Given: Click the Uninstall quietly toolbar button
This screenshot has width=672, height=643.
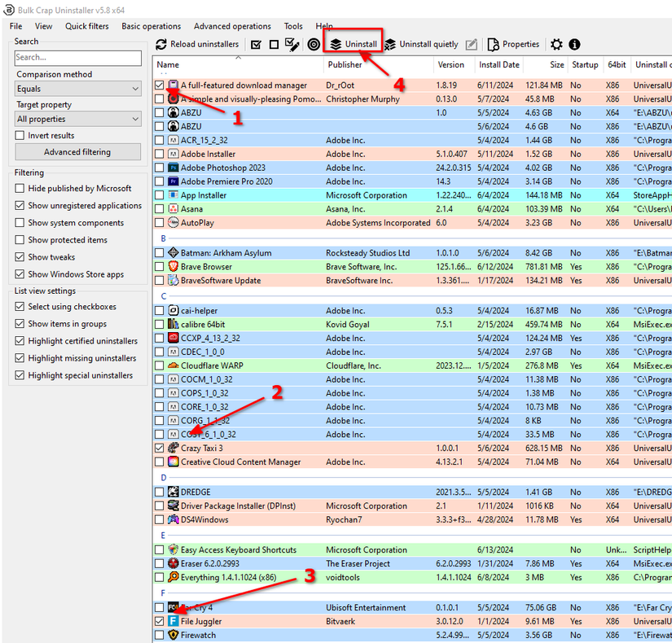Looking at the screenshot, I should 421,44.
